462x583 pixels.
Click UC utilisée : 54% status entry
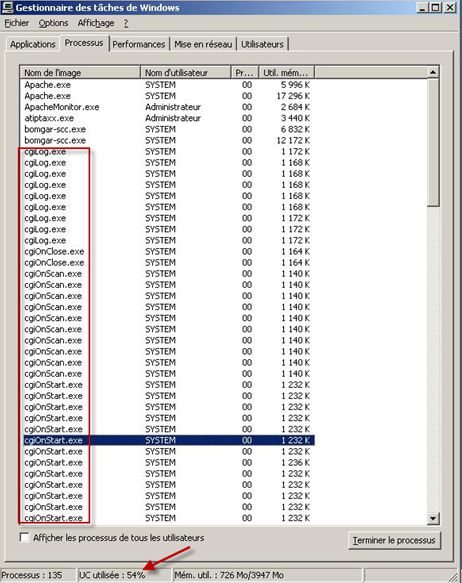[112, 575]
